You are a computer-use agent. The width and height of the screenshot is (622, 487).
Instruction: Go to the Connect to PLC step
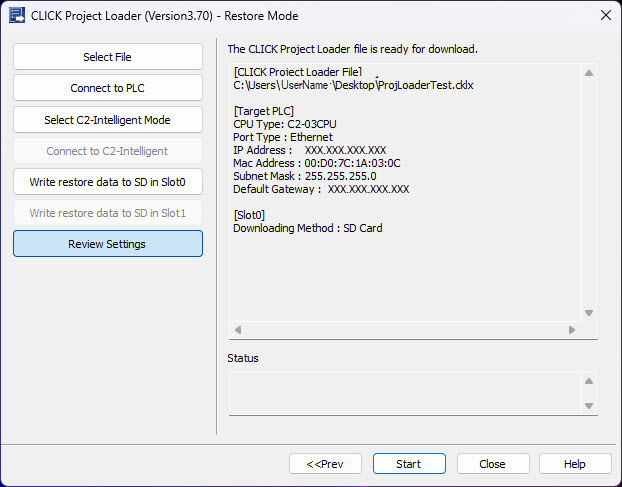click(108, 88)
